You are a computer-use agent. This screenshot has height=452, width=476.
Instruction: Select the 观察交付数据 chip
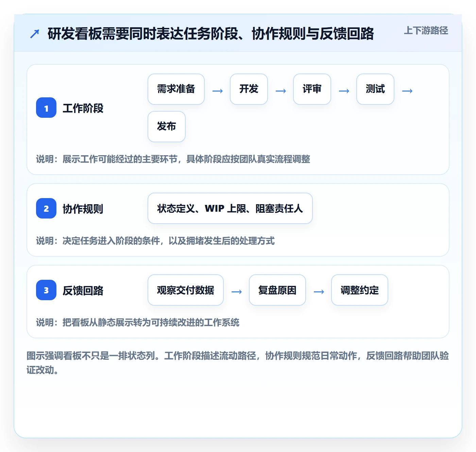click(x=186, y=290)
